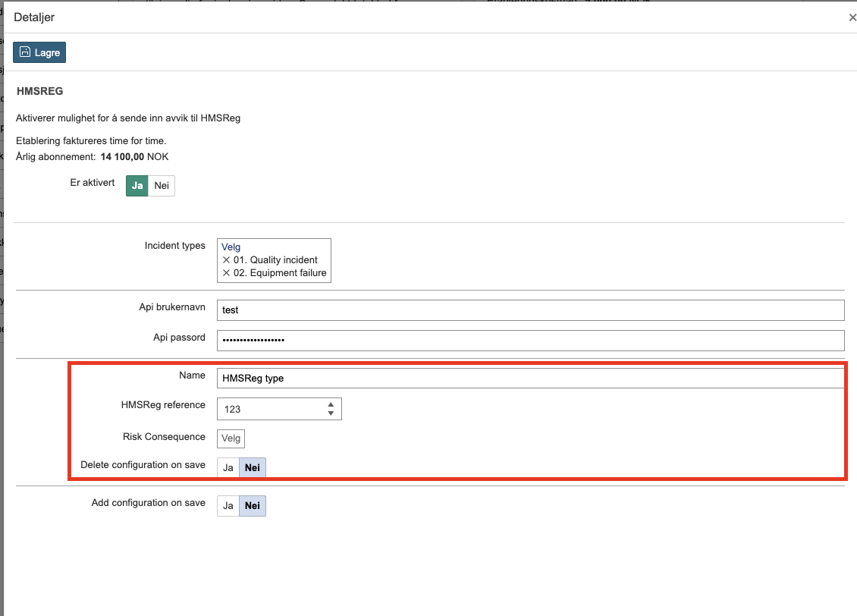Click the floppy disk icon in Lagre

[x=25, y=52]
